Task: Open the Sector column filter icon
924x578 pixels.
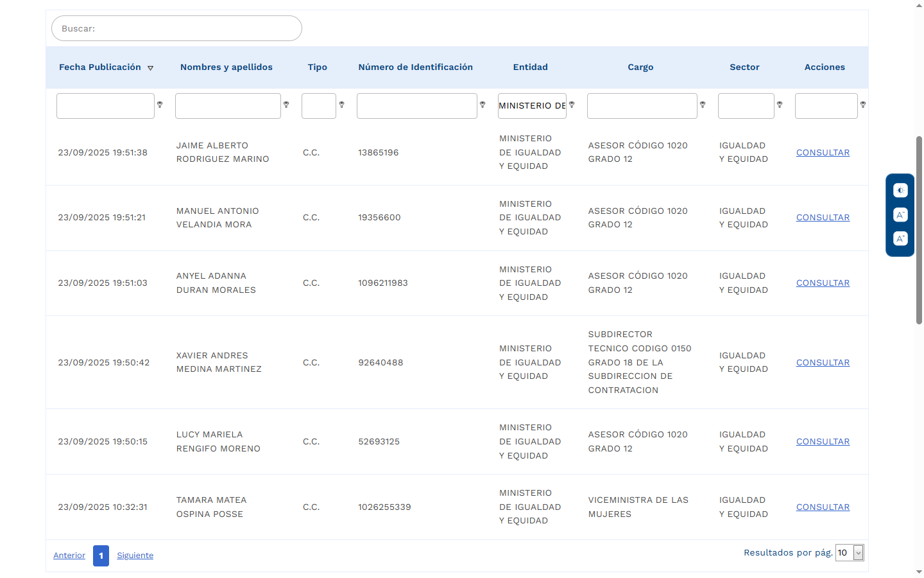Action: (x=780, y=105)
